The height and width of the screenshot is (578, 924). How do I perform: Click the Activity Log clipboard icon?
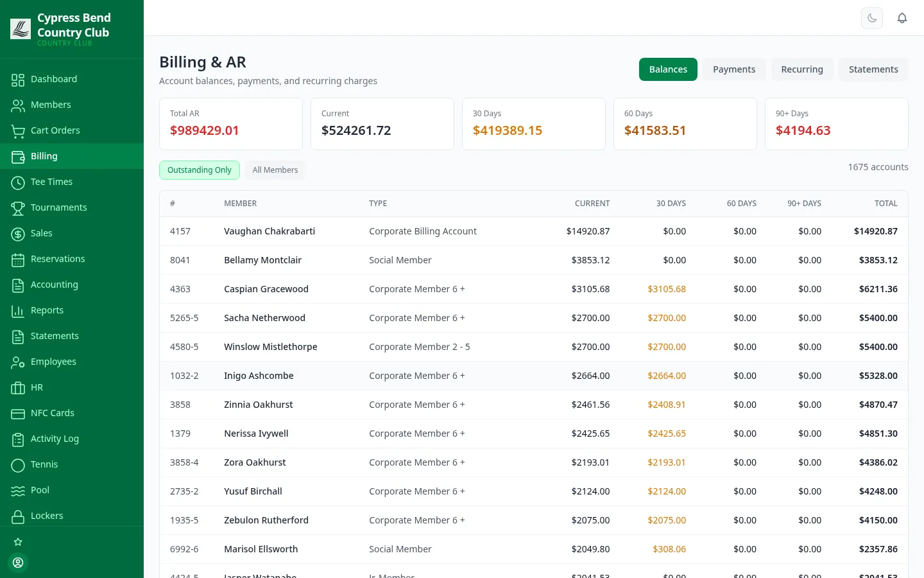click(x=18, y=439)
